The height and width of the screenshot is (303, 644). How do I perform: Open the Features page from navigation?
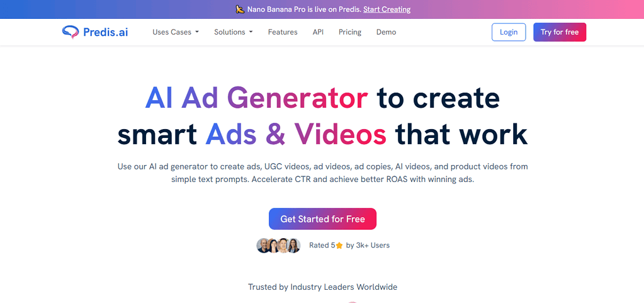[x=283, y=32]
